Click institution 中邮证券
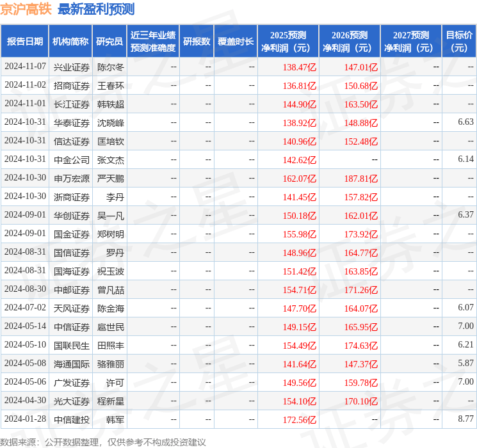 (72, 289)
